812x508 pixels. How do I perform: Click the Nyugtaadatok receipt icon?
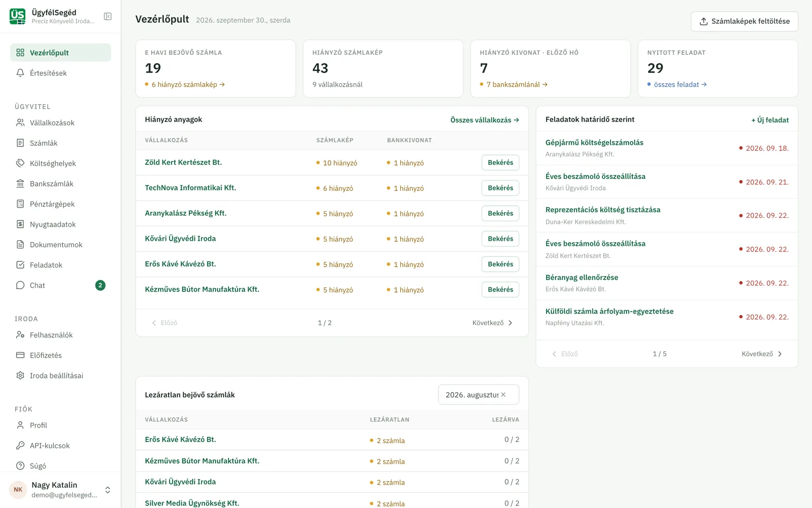click(20, 225)
